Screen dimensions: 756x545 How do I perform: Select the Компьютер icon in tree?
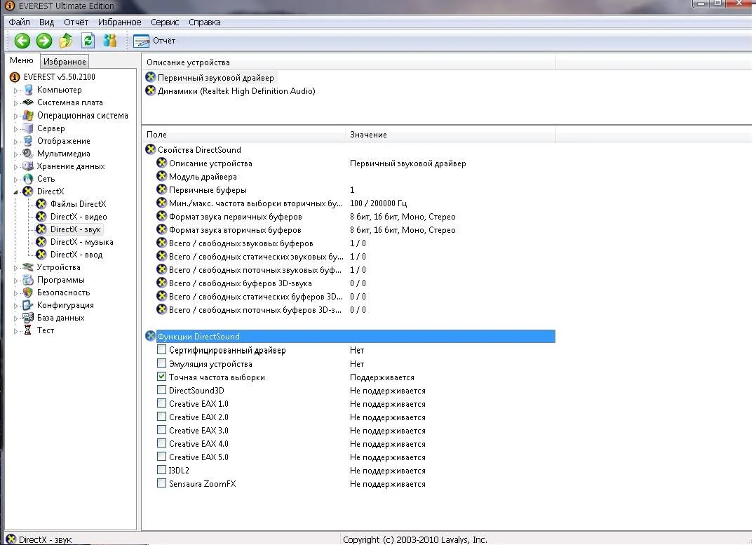29,90
